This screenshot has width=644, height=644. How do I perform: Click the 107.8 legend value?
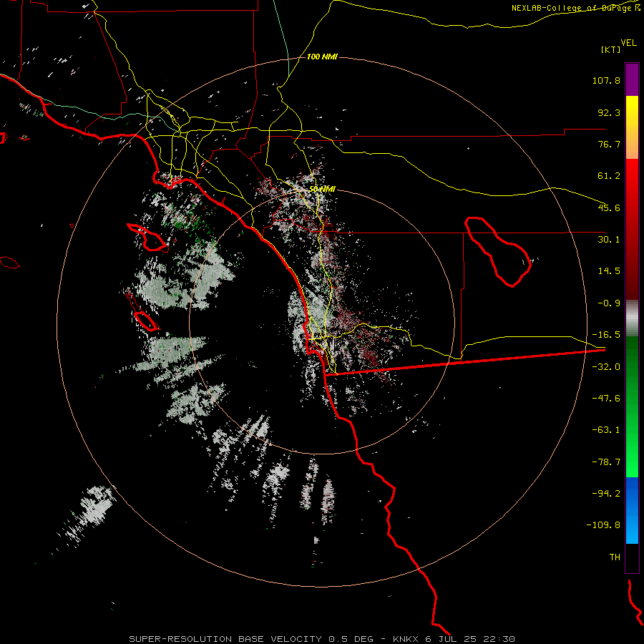(x=606, y=80)
